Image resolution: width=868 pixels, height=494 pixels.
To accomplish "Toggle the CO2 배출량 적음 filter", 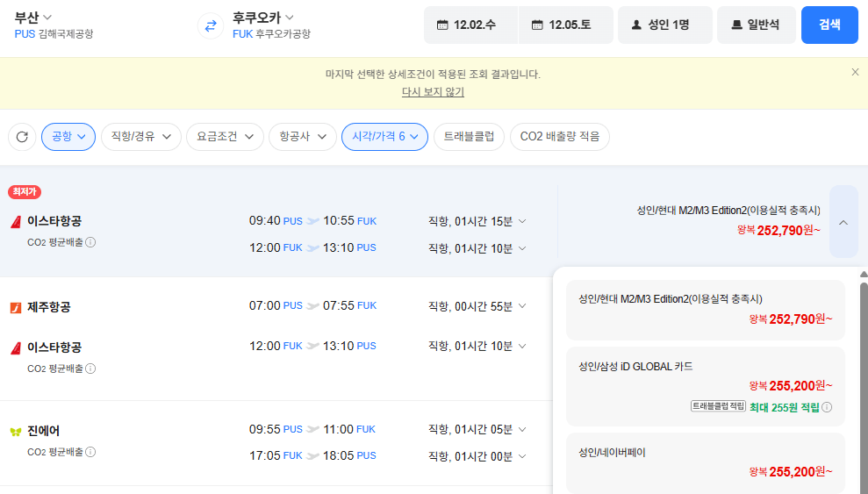I will coord(560,137).
